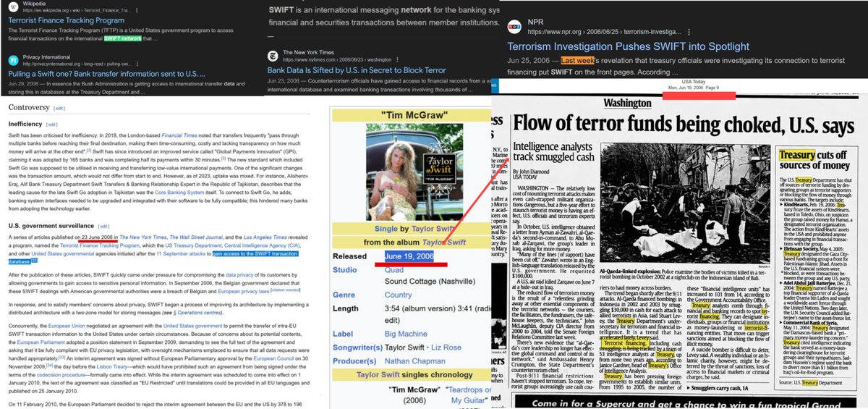Open 'Genre' label link in infobox
The height and width of the screenshot is (409, 868).
click(345, 295)
